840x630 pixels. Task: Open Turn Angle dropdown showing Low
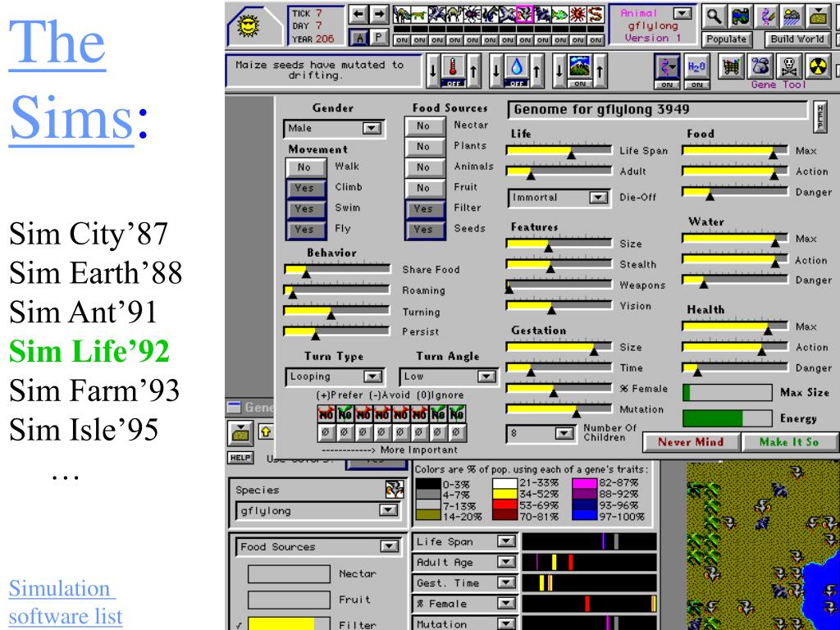[x=449, y=377]
